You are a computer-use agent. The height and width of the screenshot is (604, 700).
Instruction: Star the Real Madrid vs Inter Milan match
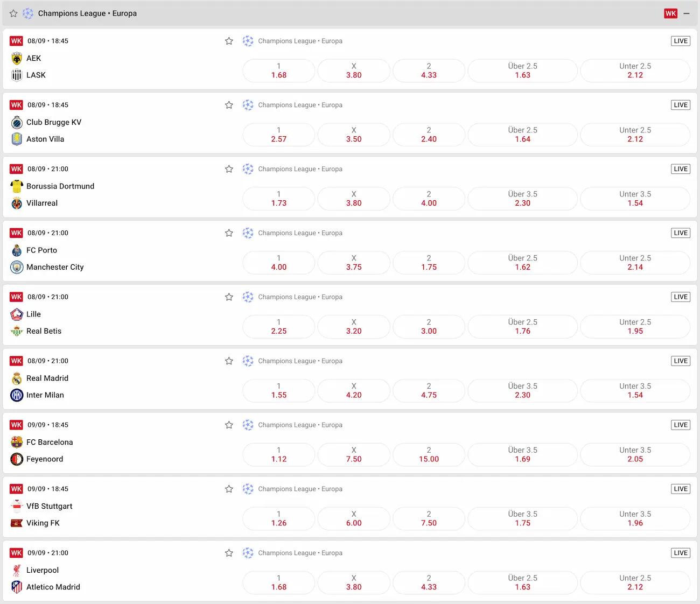(x=229, y=361)
